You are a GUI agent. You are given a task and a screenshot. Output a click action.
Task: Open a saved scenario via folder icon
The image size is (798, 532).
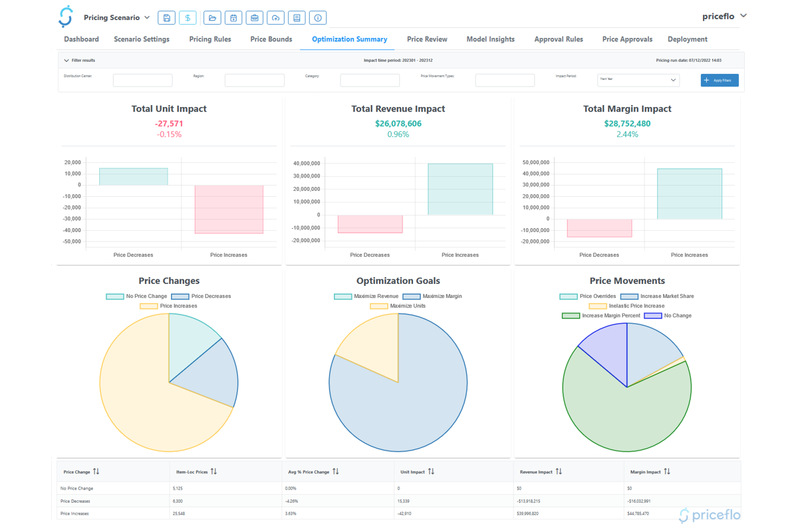click(212, 17)
